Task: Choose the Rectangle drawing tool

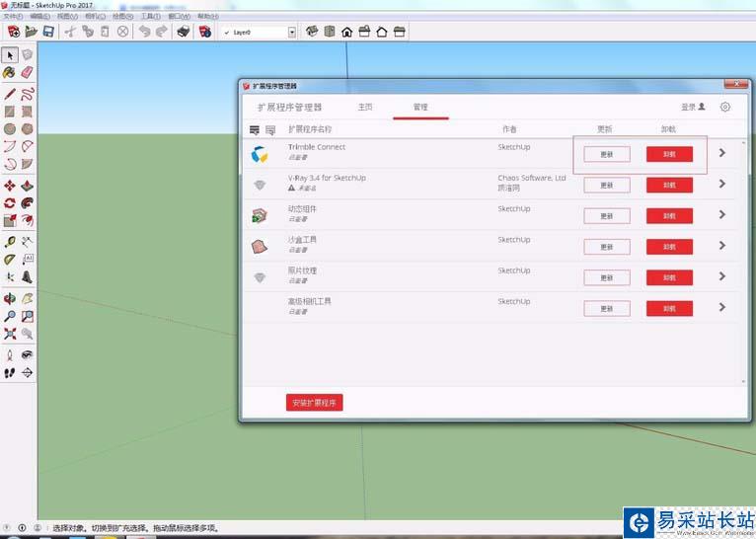Action: pos(10,112)
